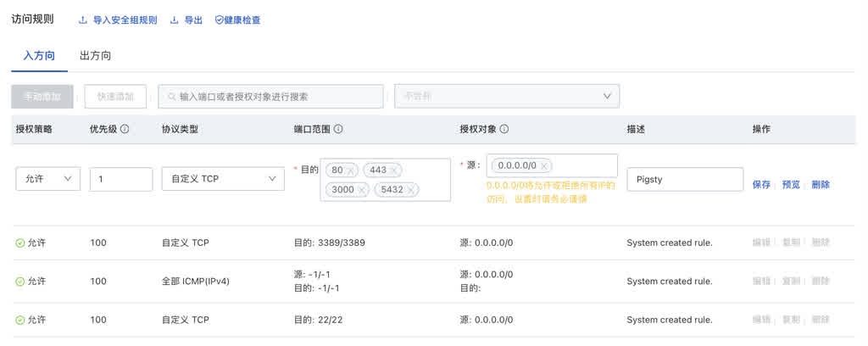Image resolution: width=868 pixels, height=346 pixels.
Task: Open the 允许 authorization policy dropdown
Action: tap(47, 179)
